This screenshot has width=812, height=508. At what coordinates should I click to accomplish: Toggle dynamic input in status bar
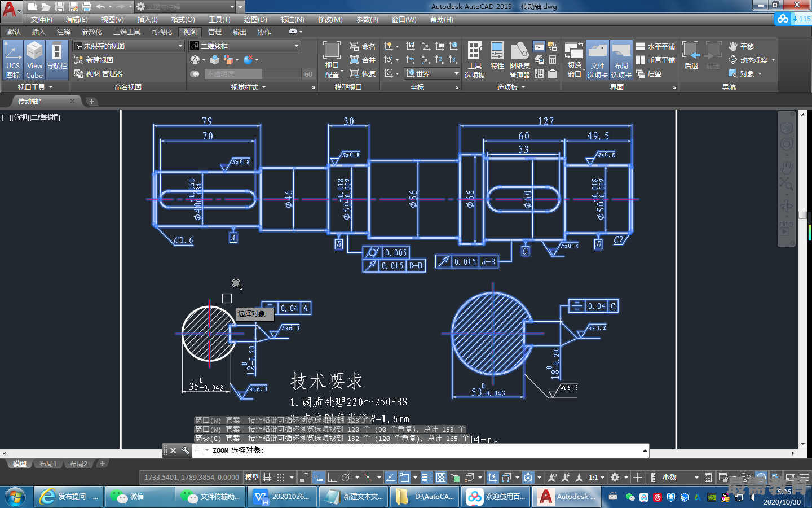pos(319,478)
